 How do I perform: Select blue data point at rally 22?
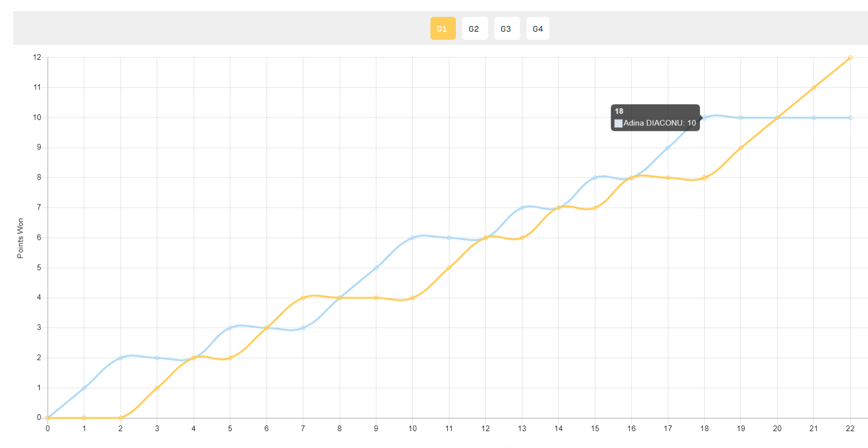pos(850,118)
